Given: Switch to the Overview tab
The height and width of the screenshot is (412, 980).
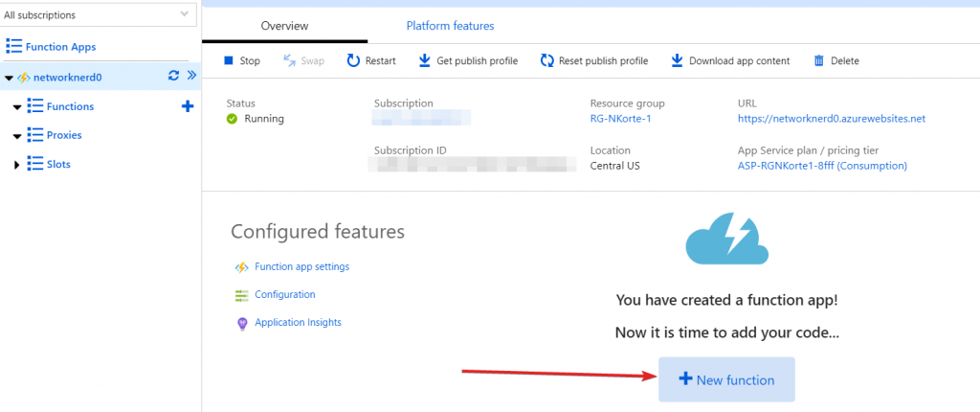Looking at the screenshot, I should 284,26.
